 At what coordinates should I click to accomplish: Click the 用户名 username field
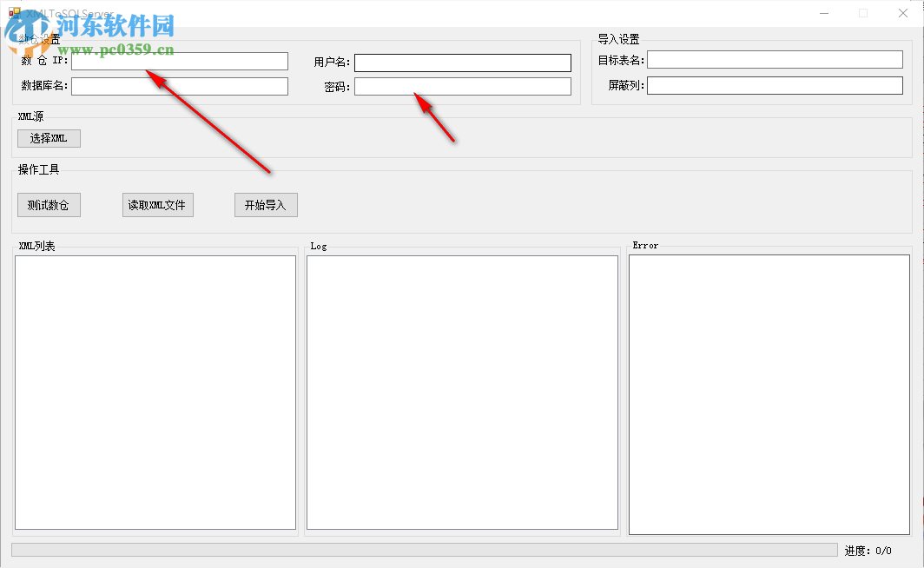click(462, 63)
